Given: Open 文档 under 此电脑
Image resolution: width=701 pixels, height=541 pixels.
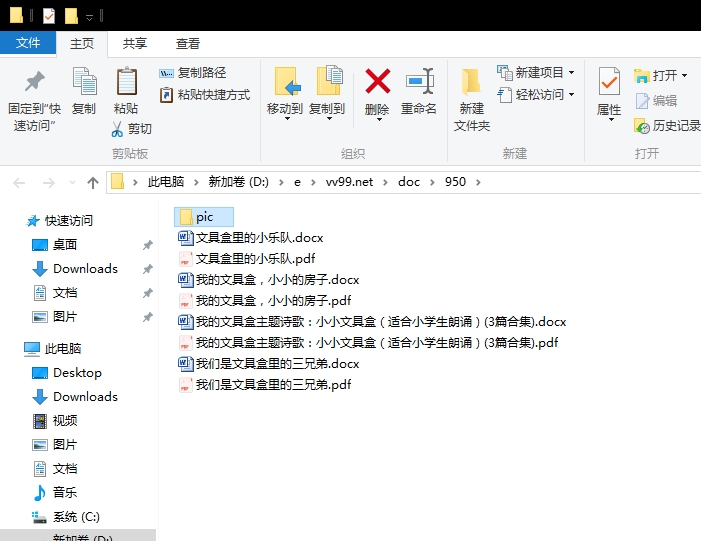Looking at the screenshot, I should 55,469.
